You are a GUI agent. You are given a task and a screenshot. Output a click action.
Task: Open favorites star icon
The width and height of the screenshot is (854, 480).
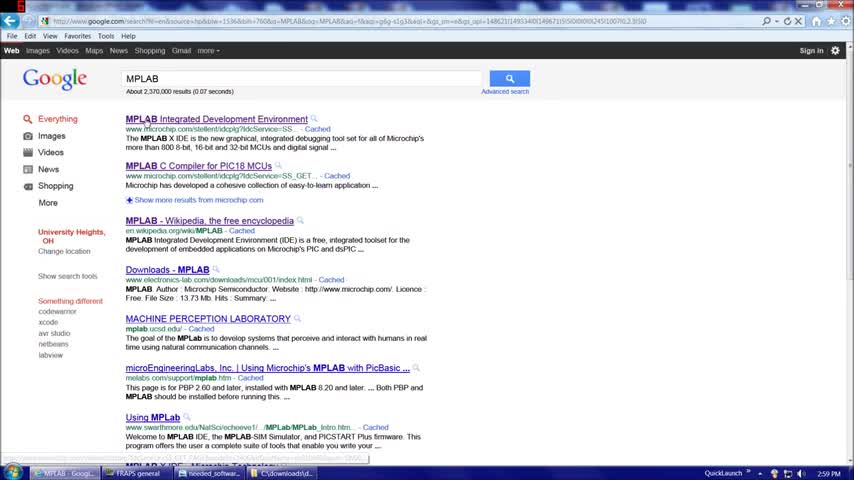(831, 21)
